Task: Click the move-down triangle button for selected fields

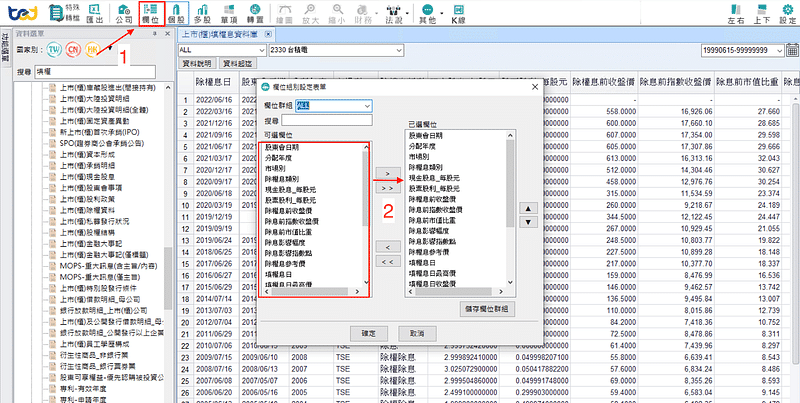Action: [x=528, y=223]
